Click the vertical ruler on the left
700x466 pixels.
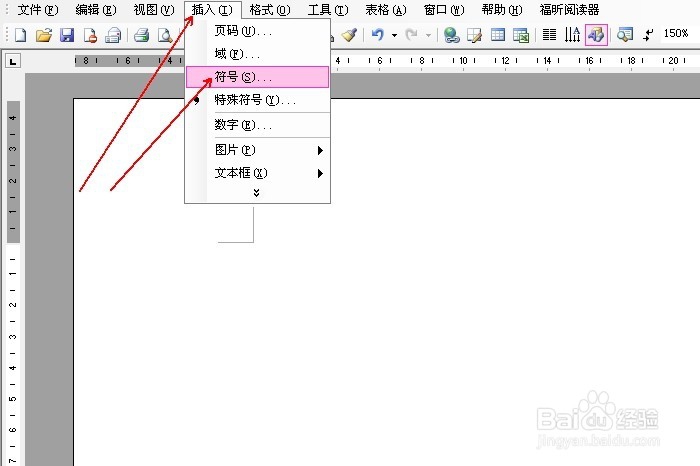point(13,281)
